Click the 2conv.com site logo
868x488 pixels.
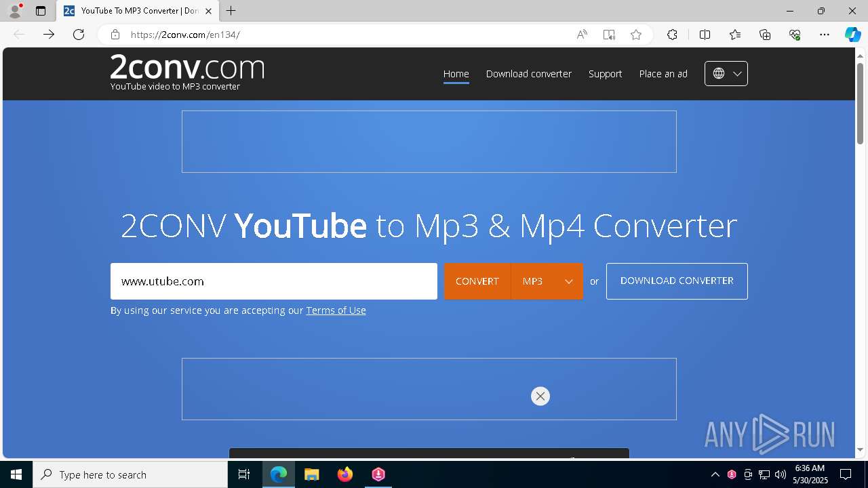coord(187,72)
